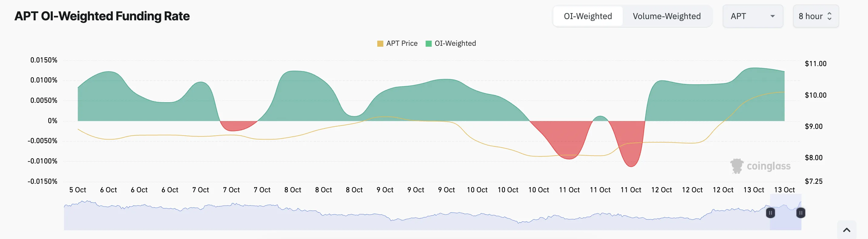Click the APT Price legend label
This screenshot has width=868, height=239.
[402, 43]
